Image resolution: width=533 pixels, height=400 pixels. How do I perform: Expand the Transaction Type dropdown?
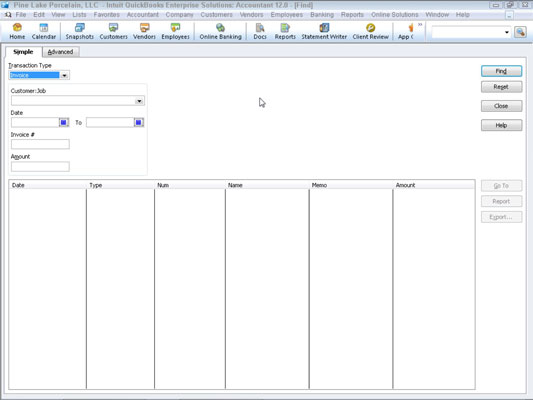pos(64,75)
